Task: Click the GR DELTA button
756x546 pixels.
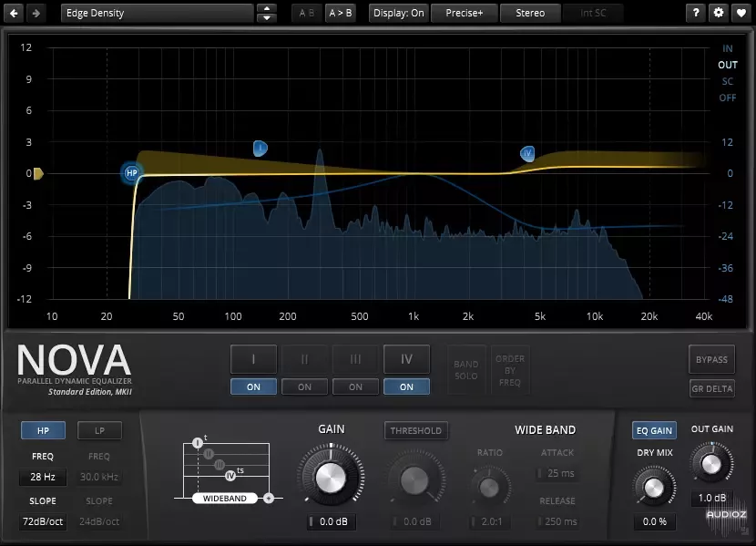Action: (711, 388)
